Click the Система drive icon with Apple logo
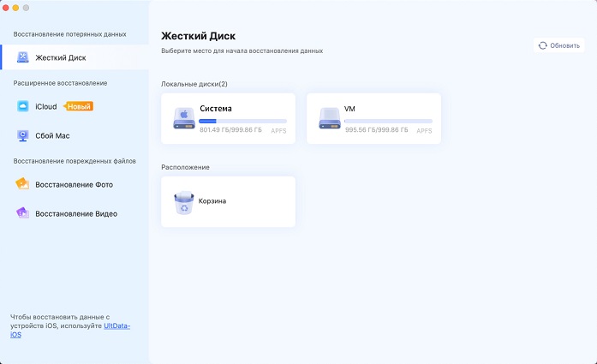Viewport: 597px width, 364px height. [184, 118]
